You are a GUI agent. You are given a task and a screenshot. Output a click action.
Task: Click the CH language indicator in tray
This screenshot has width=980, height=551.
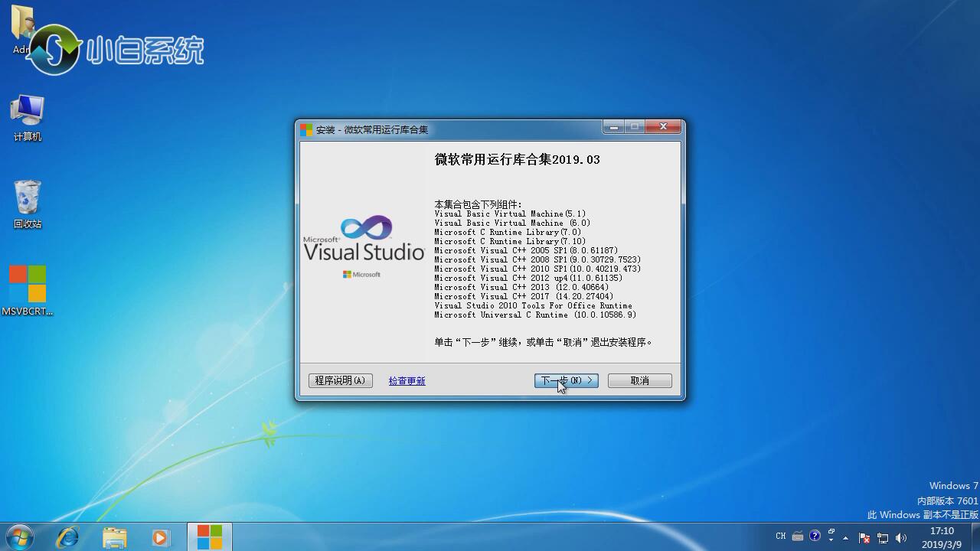point(781,536)
